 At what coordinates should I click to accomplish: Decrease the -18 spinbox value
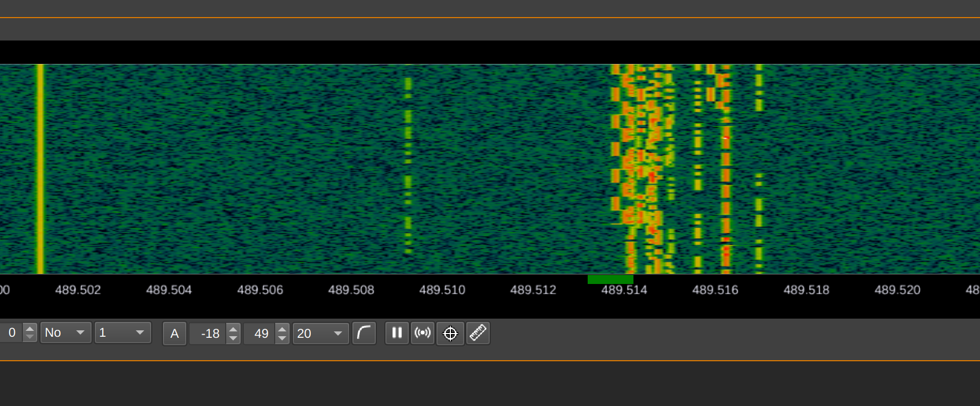pos(233,338)
